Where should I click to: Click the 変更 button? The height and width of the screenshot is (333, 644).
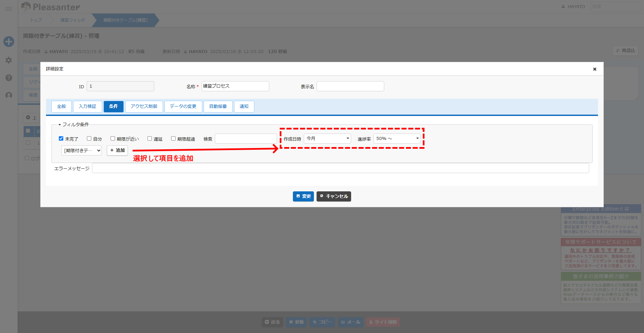[303, 196]
